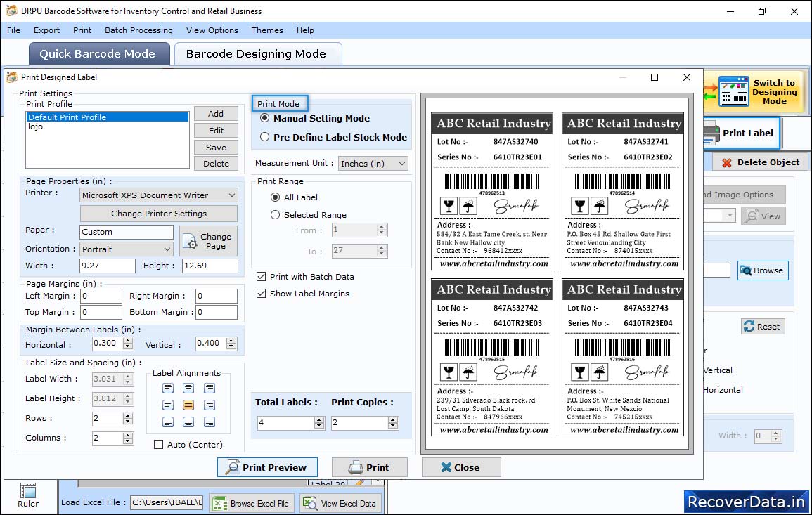Increase Vertical margin between labels

pos(231,340)
